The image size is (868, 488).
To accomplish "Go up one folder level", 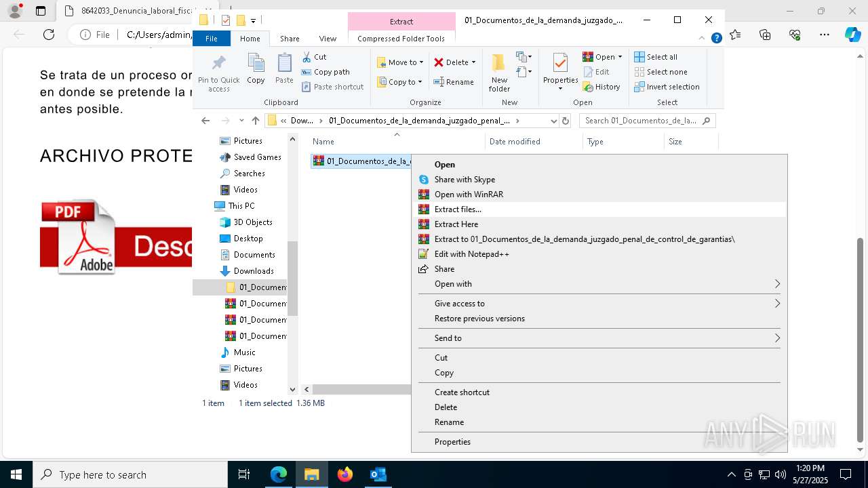I will pyautogui.click(x=256, y=121).
